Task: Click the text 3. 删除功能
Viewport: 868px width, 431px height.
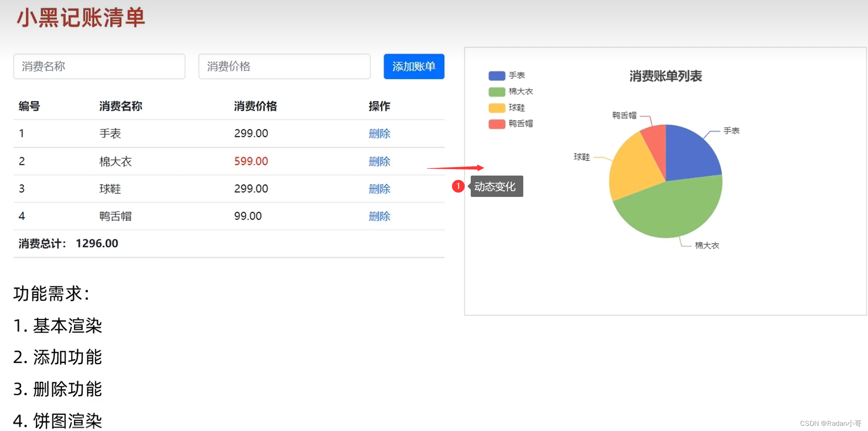Action: point(58,389)
